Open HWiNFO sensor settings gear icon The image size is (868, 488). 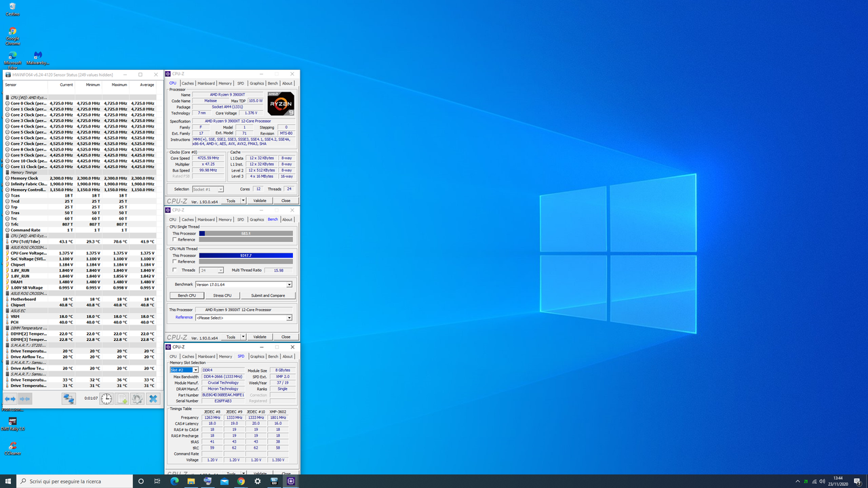tap(137, 399)
